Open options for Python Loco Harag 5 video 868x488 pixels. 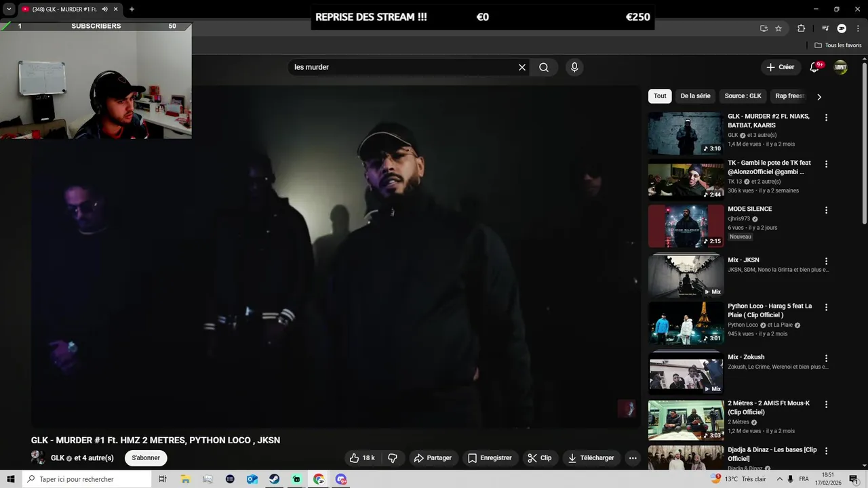[826, 307]
